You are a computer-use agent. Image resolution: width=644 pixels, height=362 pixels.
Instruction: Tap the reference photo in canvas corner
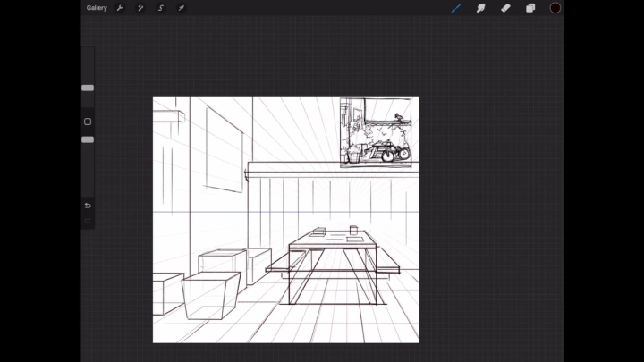376,132
